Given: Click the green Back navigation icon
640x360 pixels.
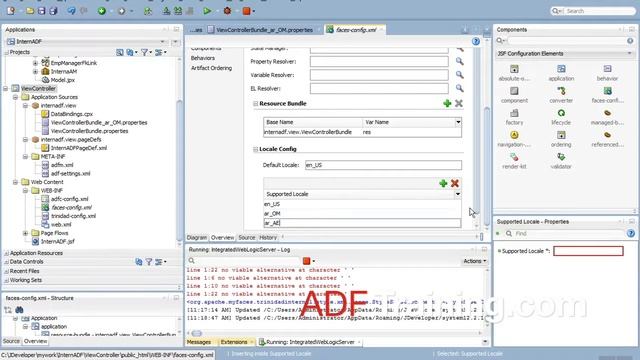Looking at the screenshot, I should tap(102, 11).
